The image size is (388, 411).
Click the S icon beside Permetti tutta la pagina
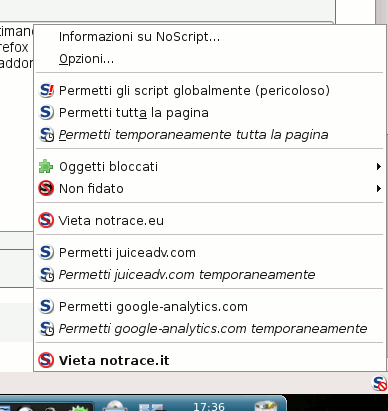pos(46,112)
